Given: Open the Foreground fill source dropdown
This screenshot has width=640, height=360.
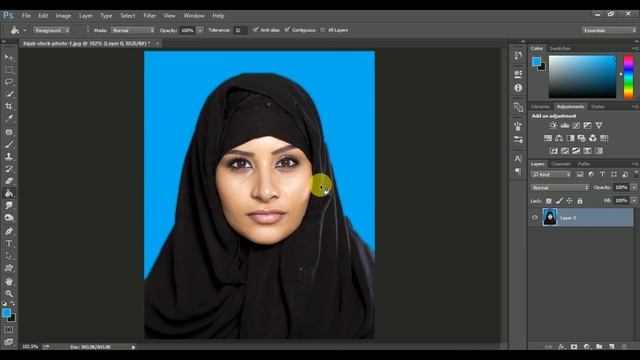Looking at the screenshot, I should [x=52, y=30].
